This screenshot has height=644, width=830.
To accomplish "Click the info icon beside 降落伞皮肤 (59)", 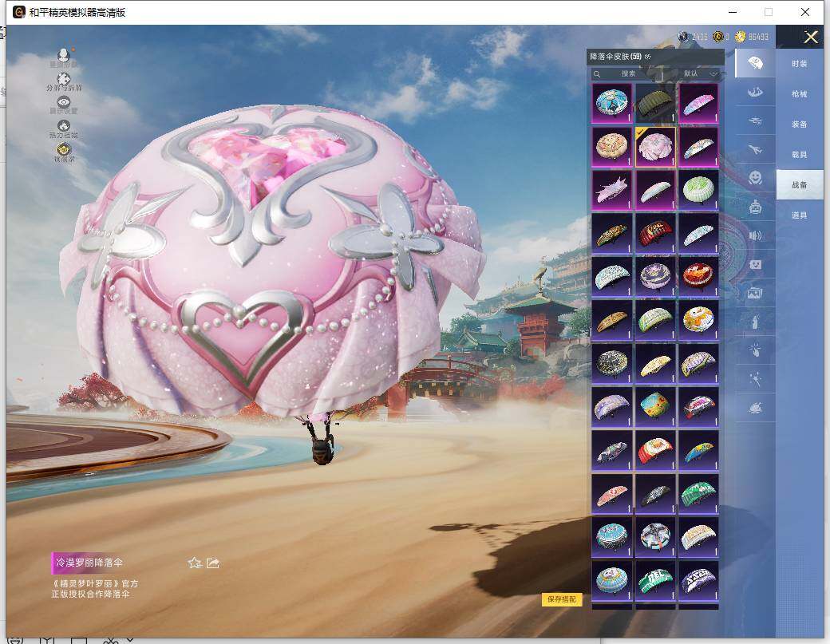I will tap(648, 57).
